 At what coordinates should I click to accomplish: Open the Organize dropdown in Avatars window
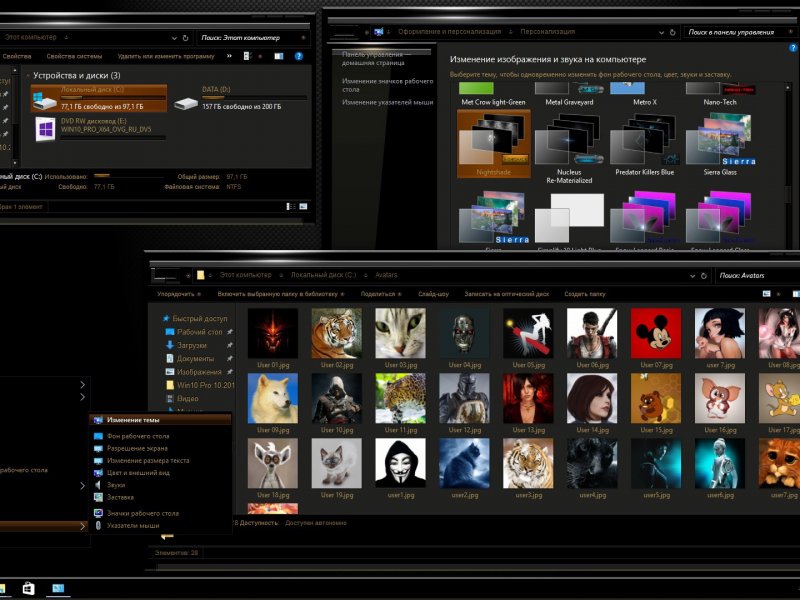point(179,294)
